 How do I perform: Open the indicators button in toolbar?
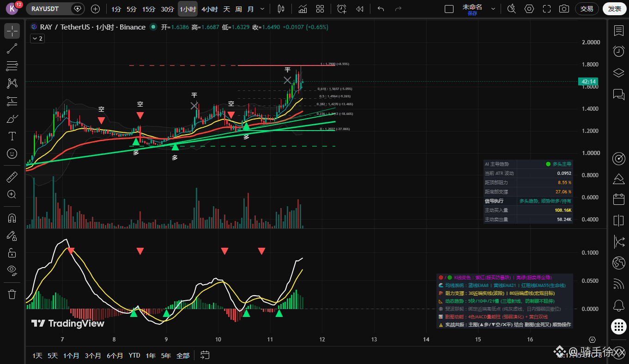(302, 9)
